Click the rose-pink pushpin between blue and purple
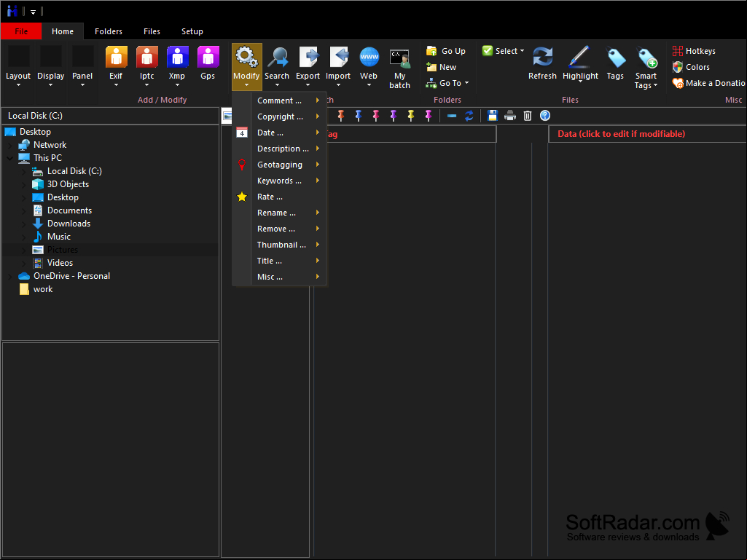 (x=376, y=116)
